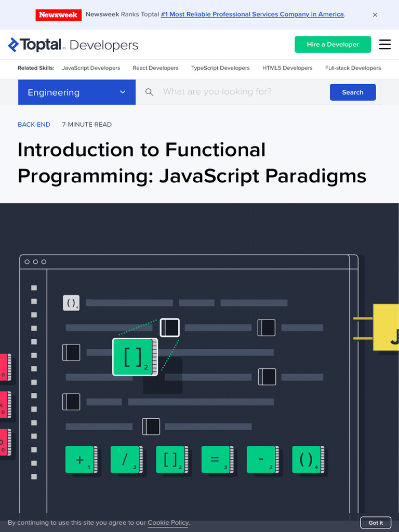Dismiss the Newsweek announcement banner
Image resolution: width=399 pixels, height=532 pixels.
pos(375,15)
